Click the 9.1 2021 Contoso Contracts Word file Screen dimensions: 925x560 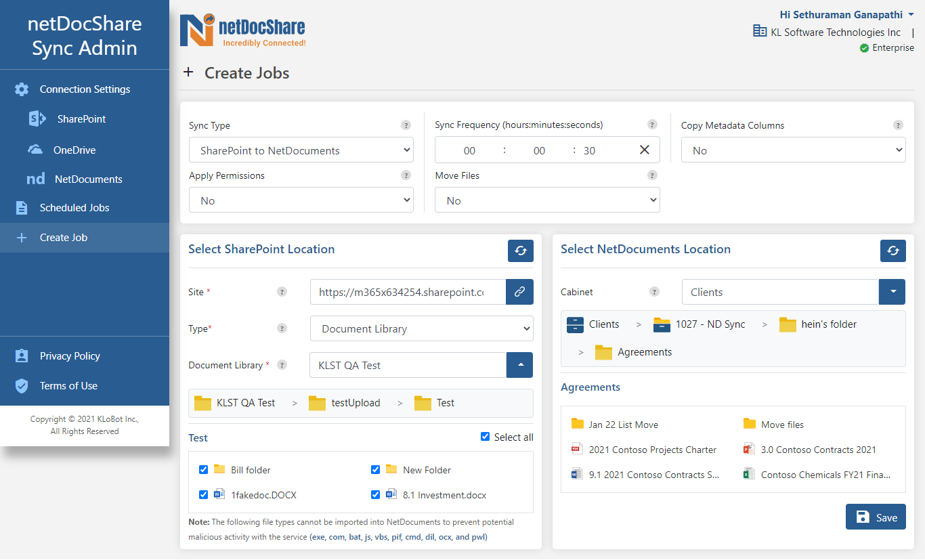(645, 475)
